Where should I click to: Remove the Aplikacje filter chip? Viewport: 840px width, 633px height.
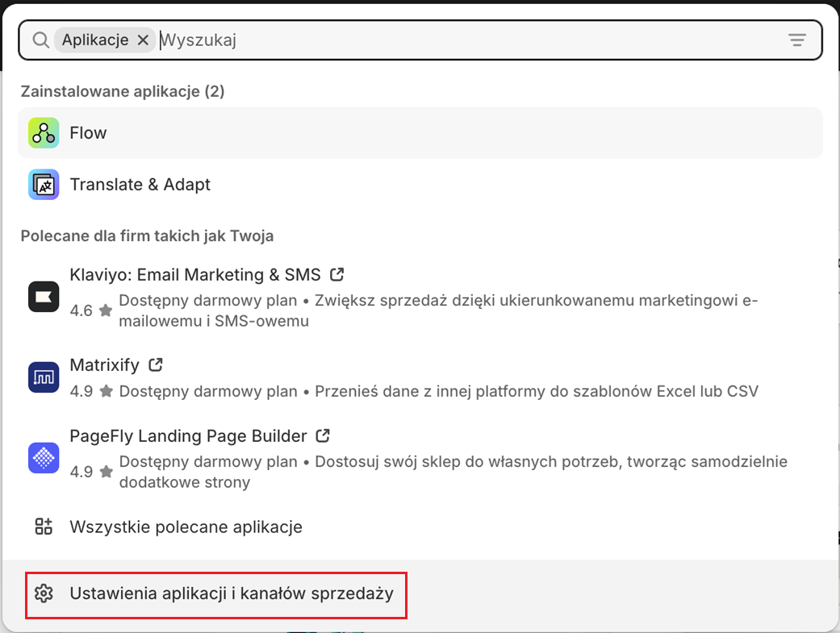[143, 40]
